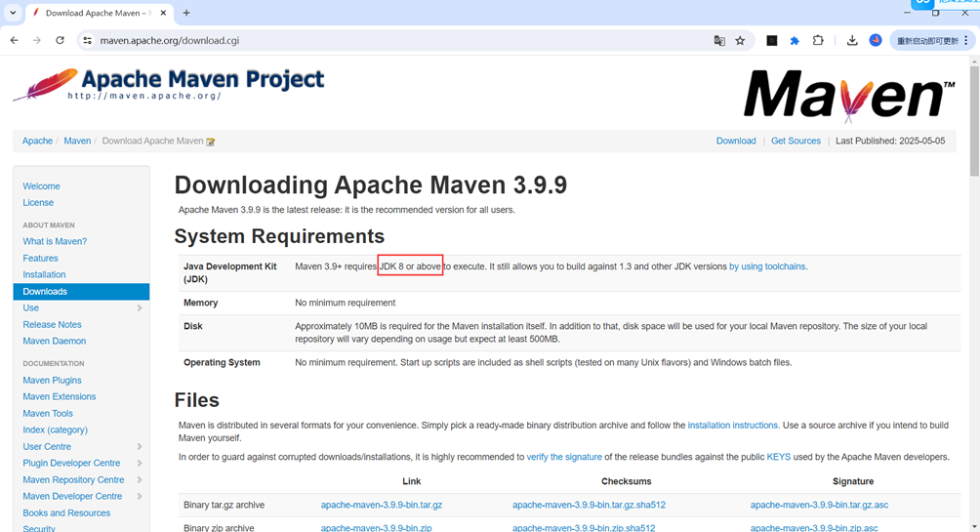Click the page vertical scrollbar thumb

[x=974, y=122]
